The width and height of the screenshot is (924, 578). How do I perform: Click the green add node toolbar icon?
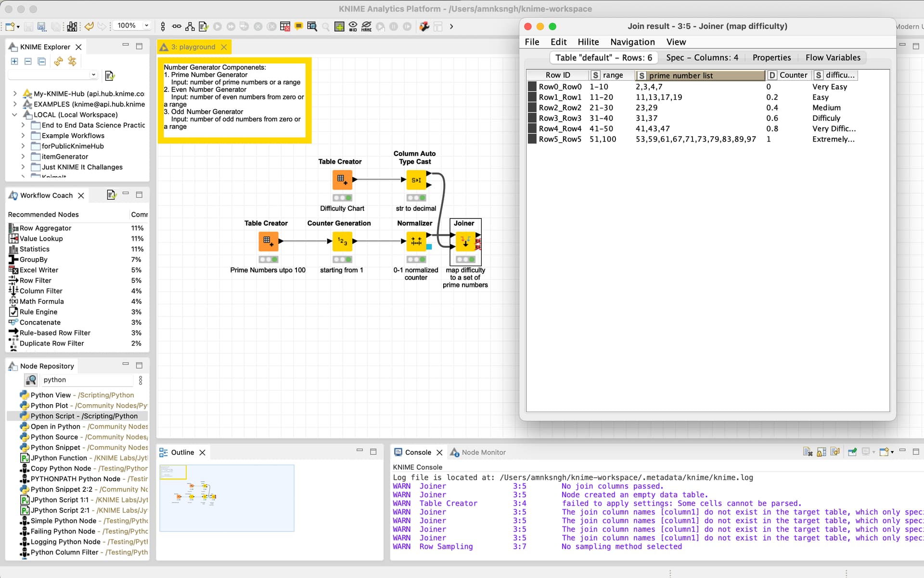point(339,26)
